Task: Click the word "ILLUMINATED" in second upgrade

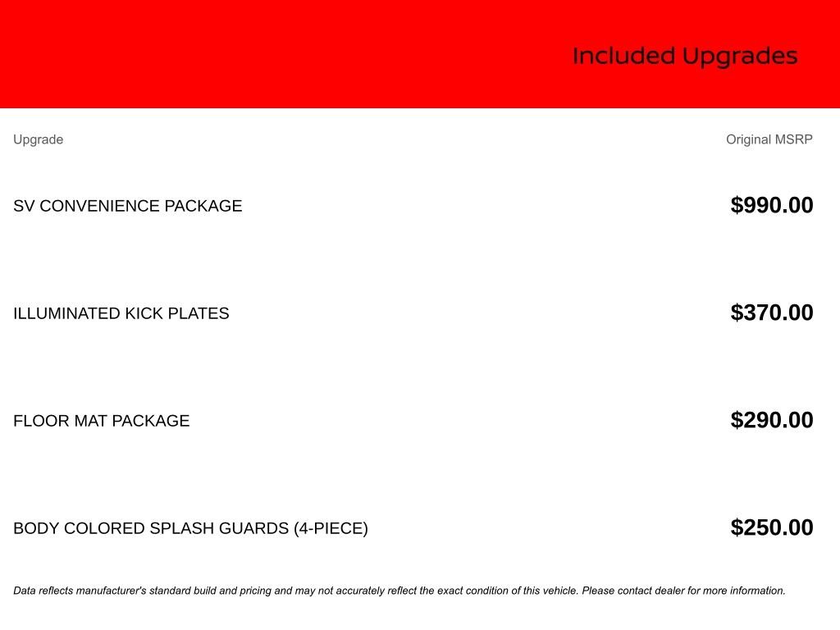Action: pyautogui.click(x=66, y=313)
